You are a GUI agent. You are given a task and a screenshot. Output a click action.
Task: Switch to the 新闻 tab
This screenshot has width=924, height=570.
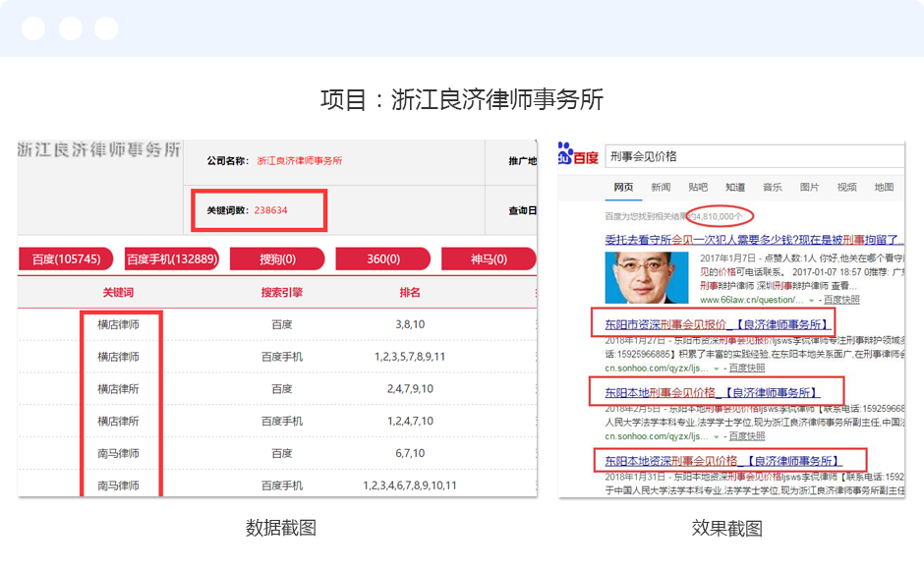pyautogui.click(x=661, y=187)
